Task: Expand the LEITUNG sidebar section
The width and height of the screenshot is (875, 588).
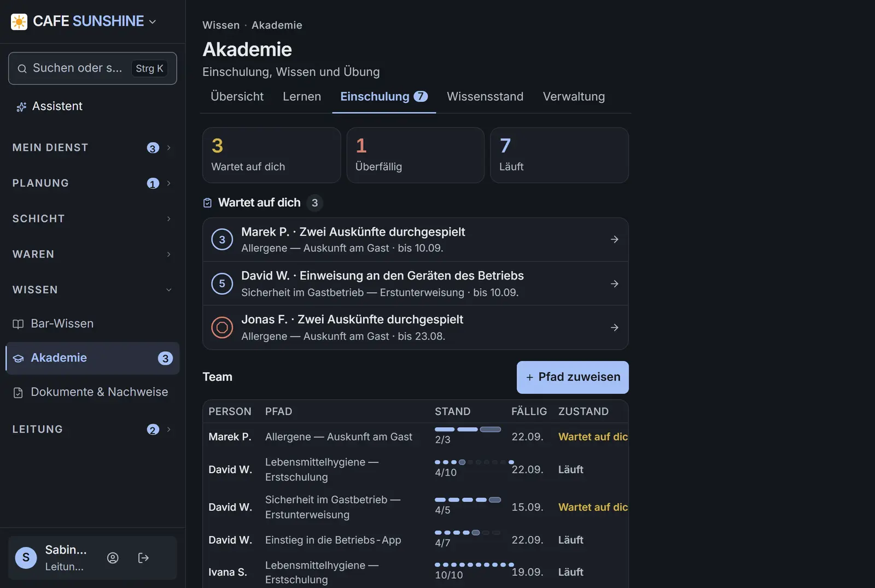Action: click(92, 429)
